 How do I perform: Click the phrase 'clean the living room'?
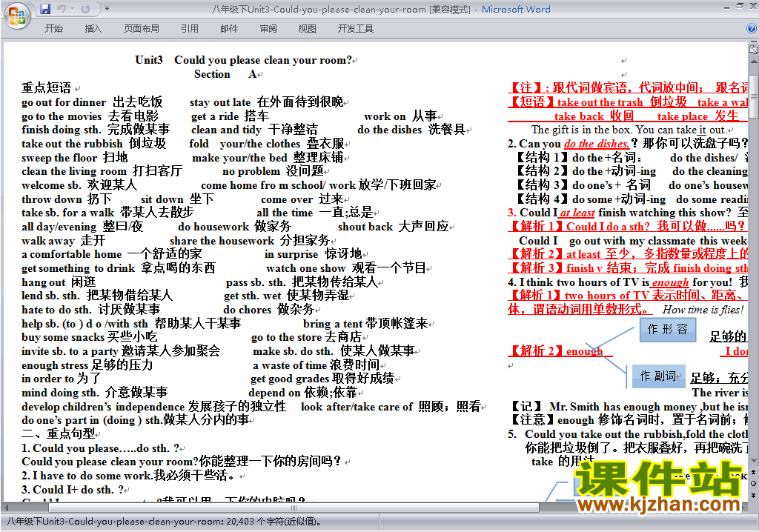tap(73, 171)
